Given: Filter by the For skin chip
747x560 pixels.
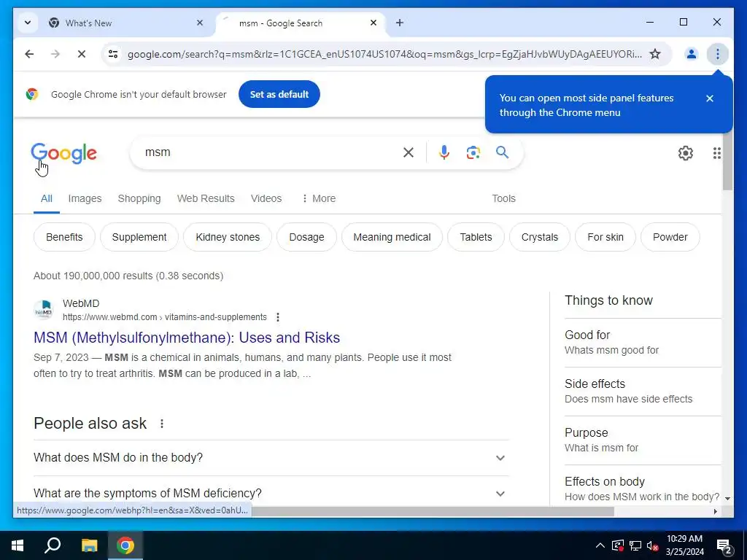Looking at the screenshot, I should click(605, 237).
